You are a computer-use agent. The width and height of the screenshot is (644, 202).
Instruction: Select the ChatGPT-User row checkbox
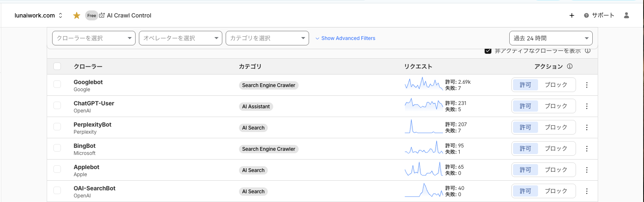point(57,105)
